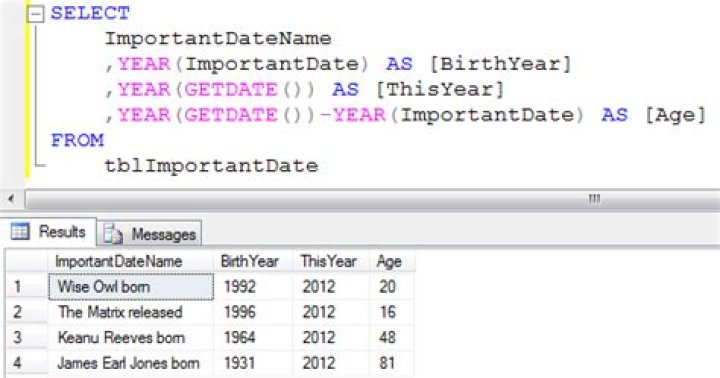Select the ThisYear column header
This screenshot has height=378, width=720.
(x=331, y=261)
